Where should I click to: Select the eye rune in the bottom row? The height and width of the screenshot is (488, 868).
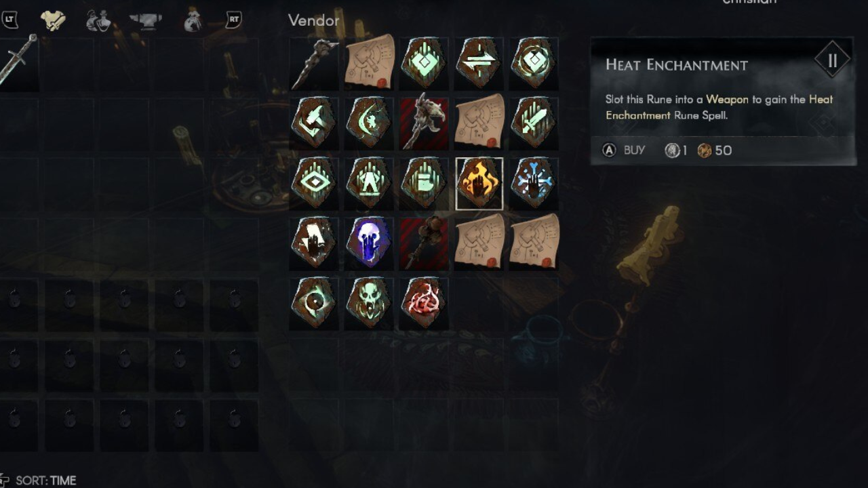tap(313, 302)
